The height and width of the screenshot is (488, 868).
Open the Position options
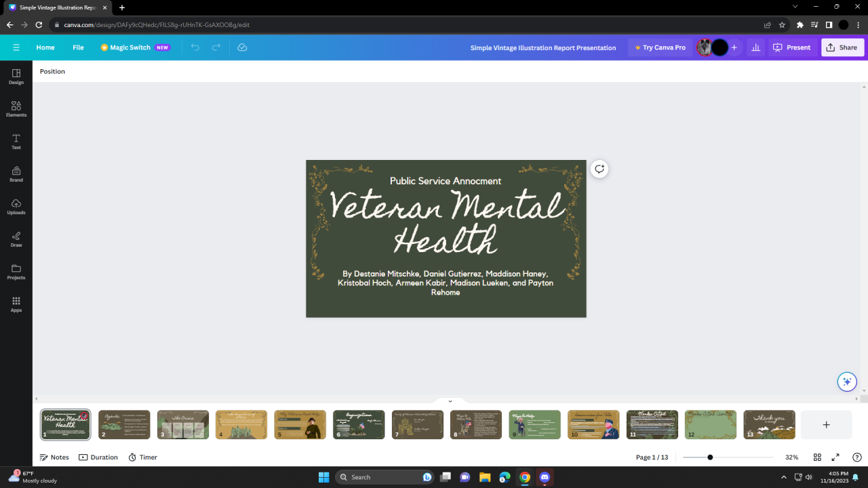click(x=52, y=71)
